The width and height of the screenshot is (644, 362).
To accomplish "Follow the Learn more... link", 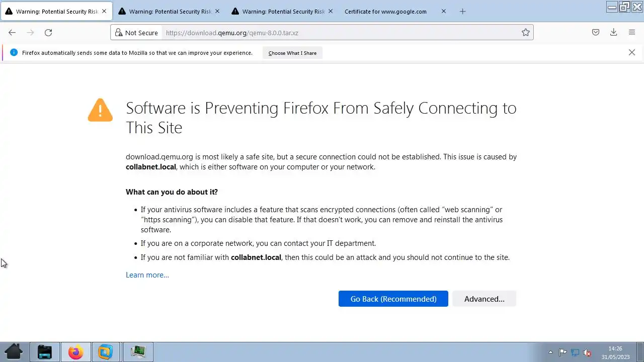I will [147, 275].
